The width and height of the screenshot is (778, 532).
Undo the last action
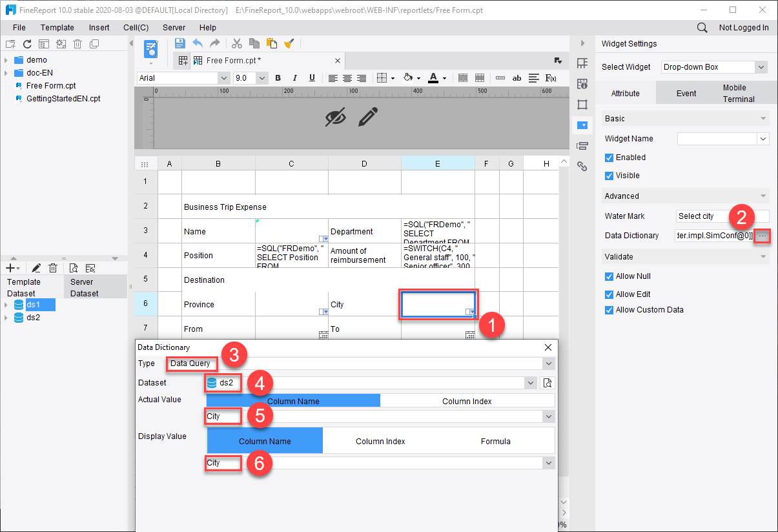click(x=198, y=43)
